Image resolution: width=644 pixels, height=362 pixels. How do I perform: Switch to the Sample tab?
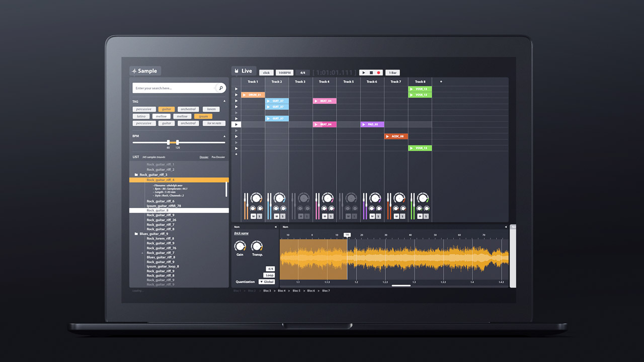pos(145,71)
